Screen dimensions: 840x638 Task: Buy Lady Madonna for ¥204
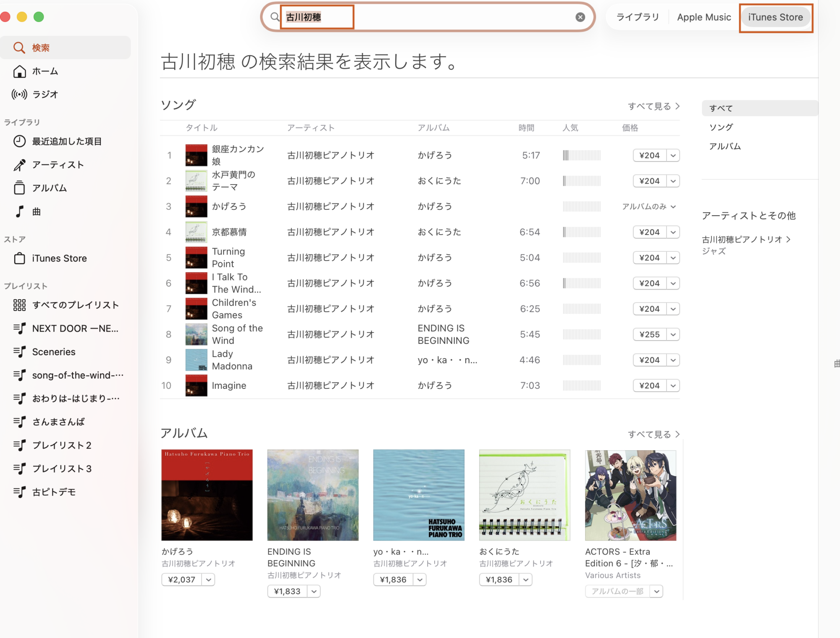pos(649,360)
